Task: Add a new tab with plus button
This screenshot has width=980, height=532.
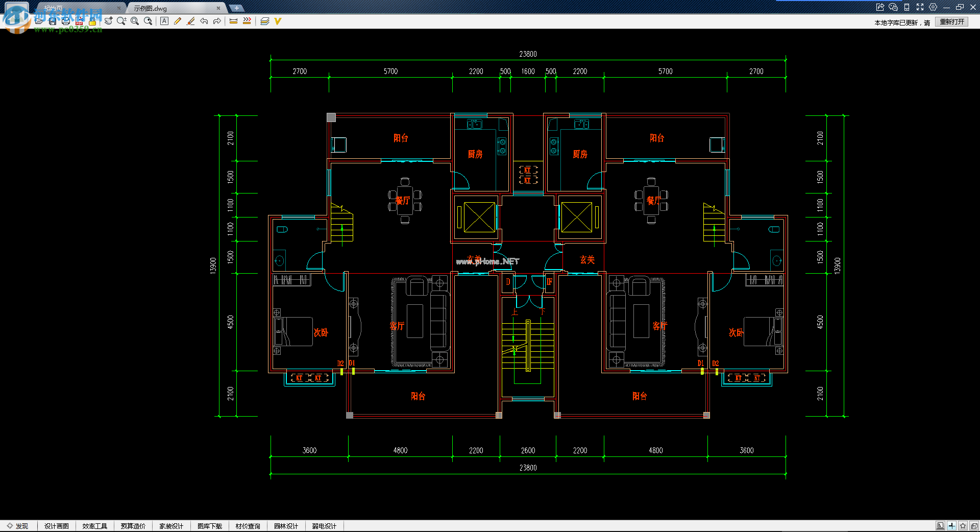Action: (237, 8)
